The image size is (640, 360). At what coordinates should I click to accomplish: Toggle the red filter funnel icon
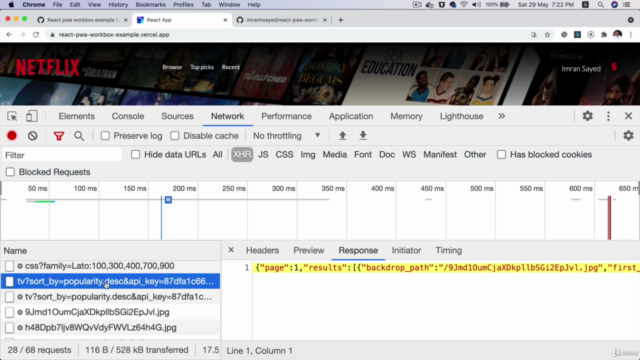point(59,136)
